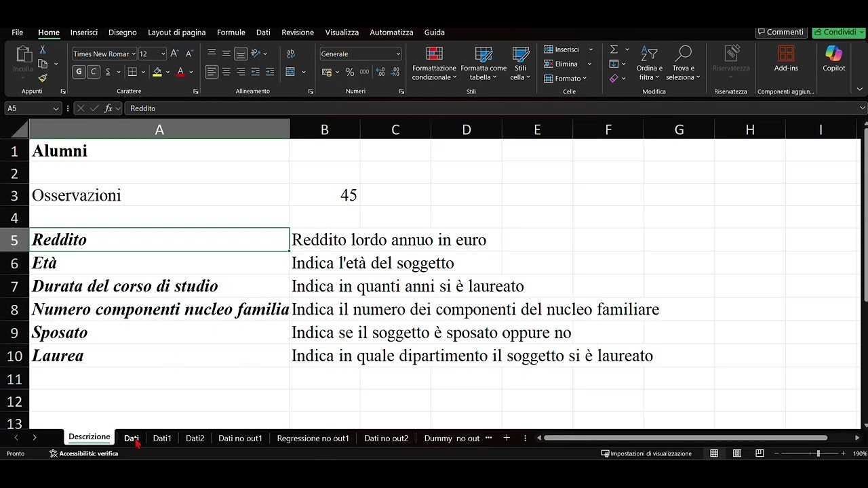Toggle align right
Screen dimensions: 868x488
[x=241, y=72]
